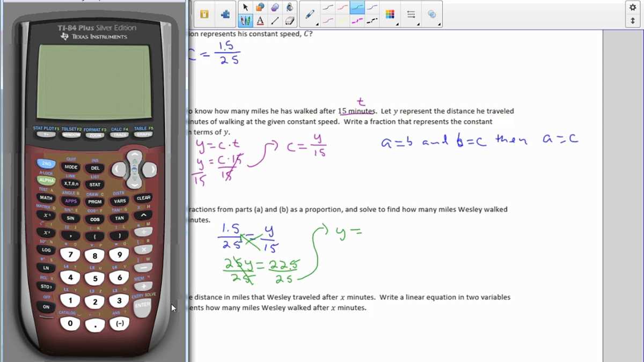Click the number 4 key on calculator

click(x=70, y=277)
